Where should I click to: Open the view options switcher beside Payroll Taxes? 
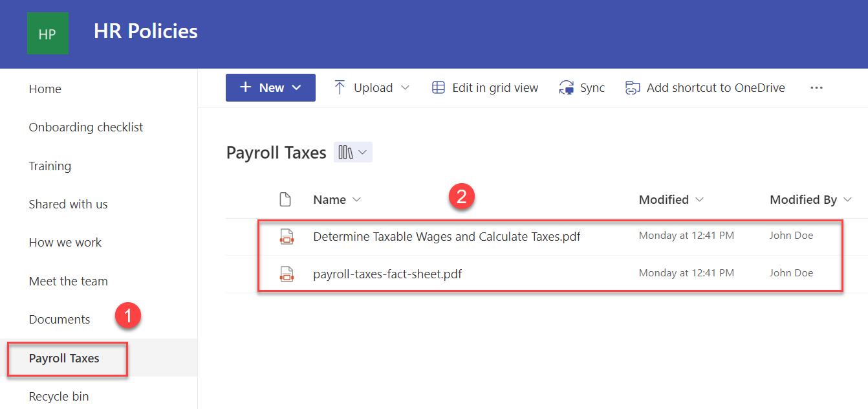(x=353, y=151)
